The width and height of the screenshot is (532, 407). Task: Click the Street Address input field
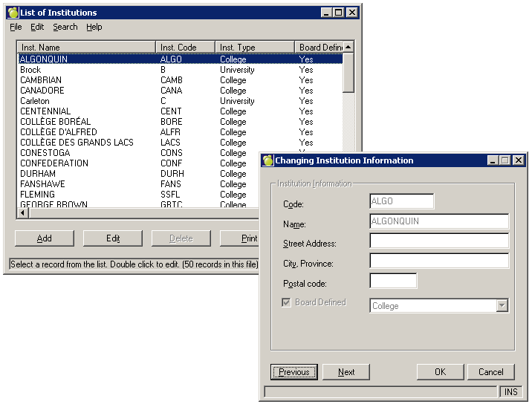(438, 241)
